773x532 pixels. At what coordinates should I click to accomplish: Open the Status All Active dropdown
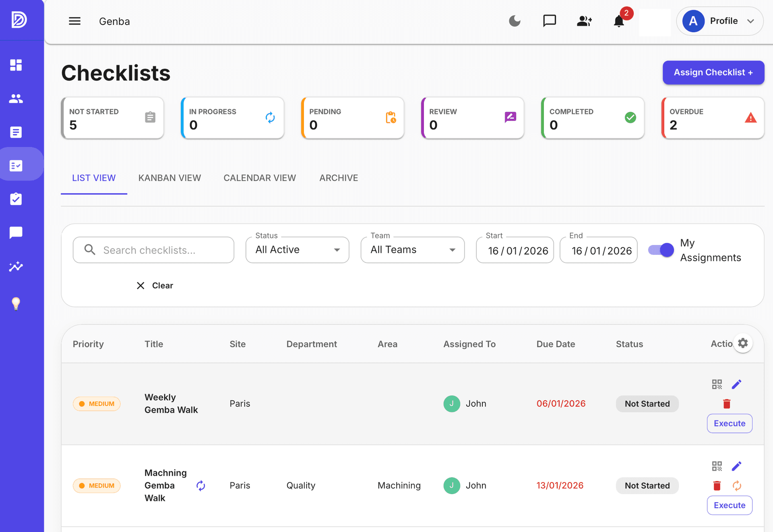tap(297, 250)
